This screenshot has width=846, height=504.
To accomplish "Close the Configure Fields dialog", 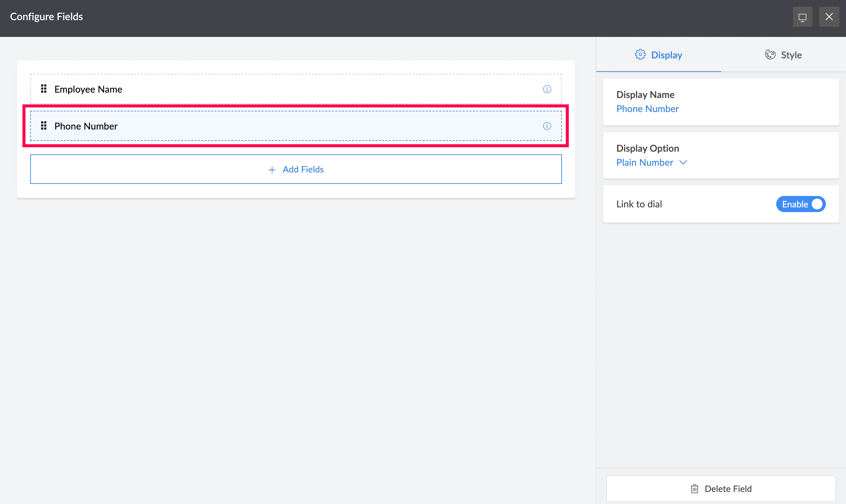I will pyautogui.click(x=829, y=17).
